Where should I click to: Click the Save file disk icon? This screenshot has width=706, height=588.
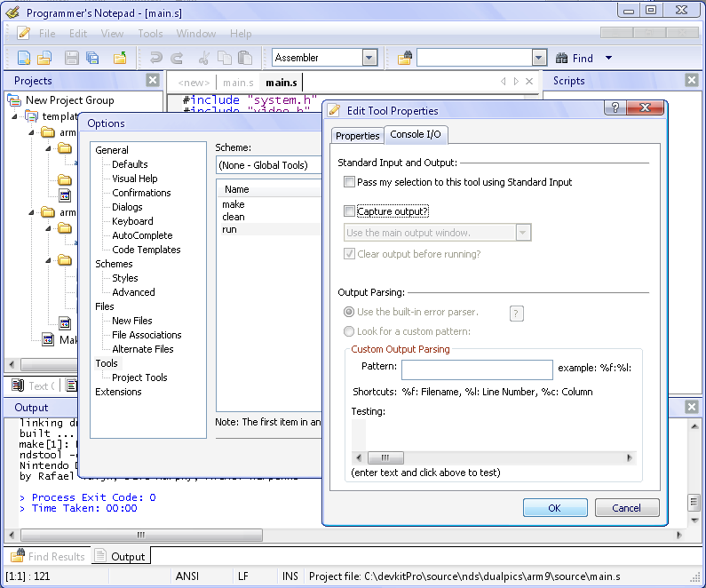[71, 59]
